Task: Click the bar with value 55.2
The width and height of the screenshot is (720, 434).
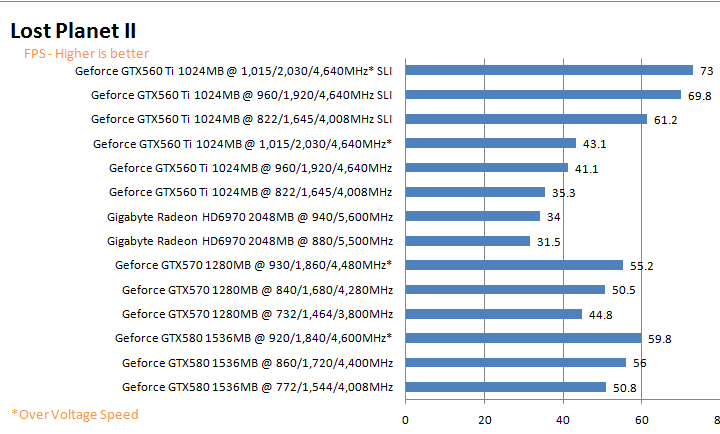Action: pyautogui.click(x=514, y=265)
